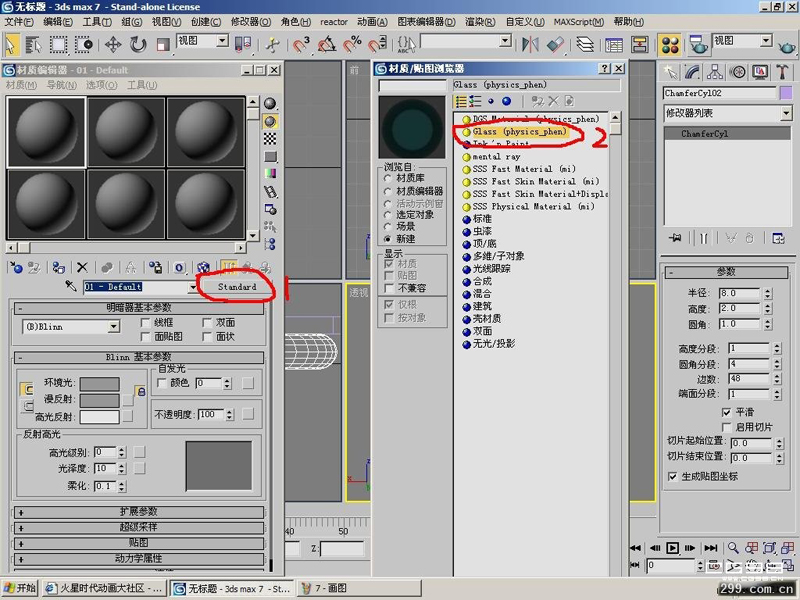Open the reactor menu

pos(334,22)
